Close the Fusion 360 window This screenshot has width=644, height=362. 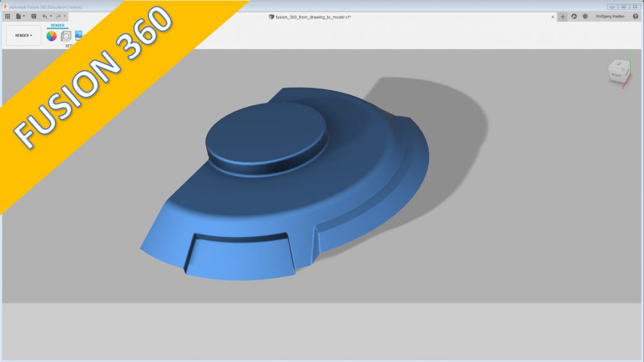pos(635,6)
